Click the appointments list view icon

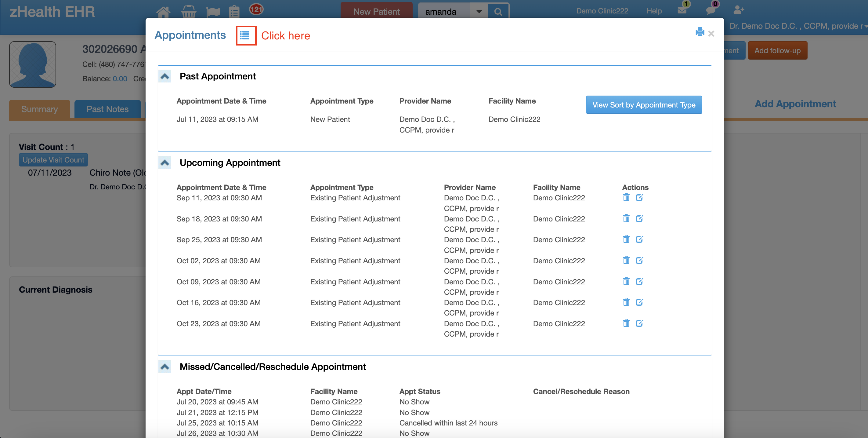246,35
